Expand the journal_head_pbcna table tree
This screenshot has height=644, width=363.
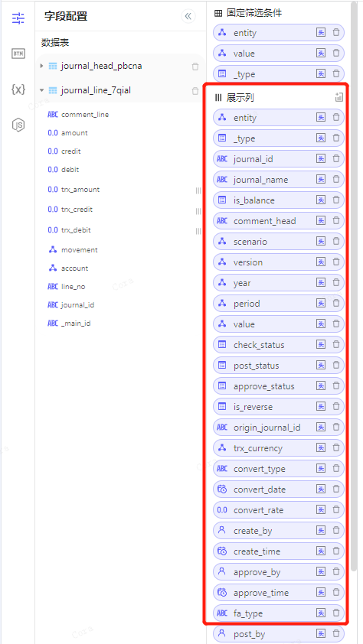[41, 66]
